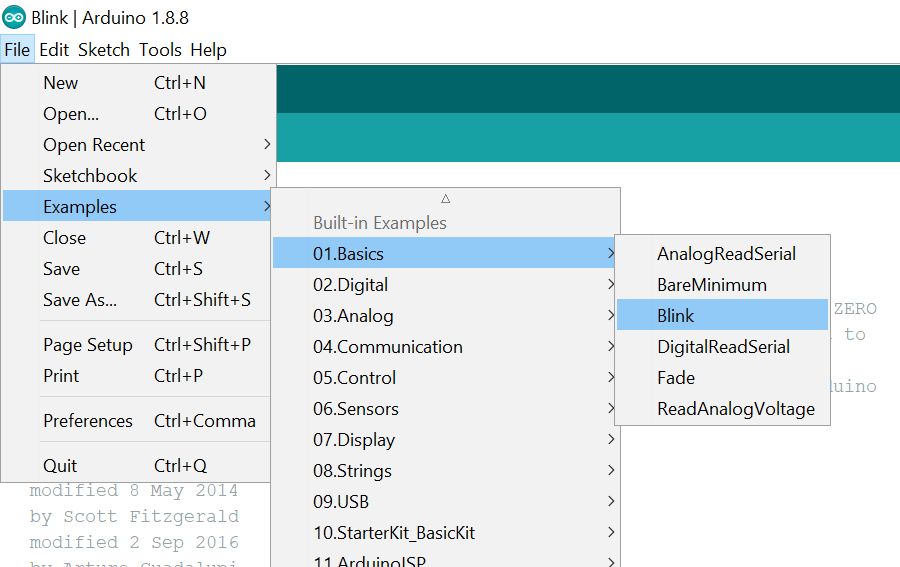Expand the 06.Sensors examples submenu
This screenshot has width=900, height=567.
click(x=355, y=409)
